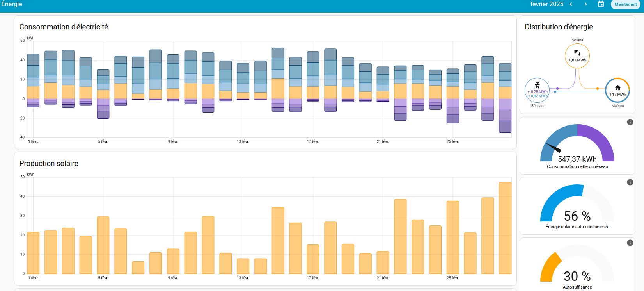644x291 pixels.
Task: Go to previous month with left chevron
Action: (571, 4)
